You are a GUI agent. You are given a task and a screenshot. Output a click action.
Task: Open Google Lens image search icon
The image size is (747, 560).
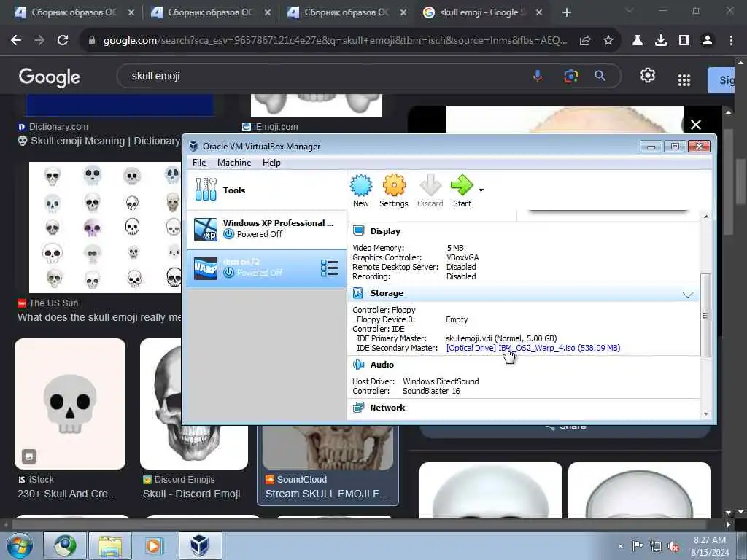(570, 76)
